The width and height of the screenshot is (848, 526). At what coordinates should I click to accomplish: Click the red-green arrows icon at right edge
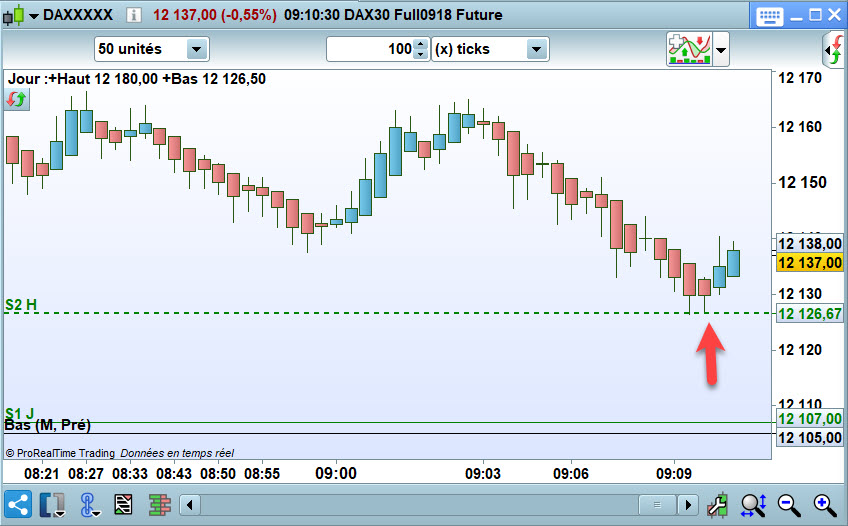835,50
